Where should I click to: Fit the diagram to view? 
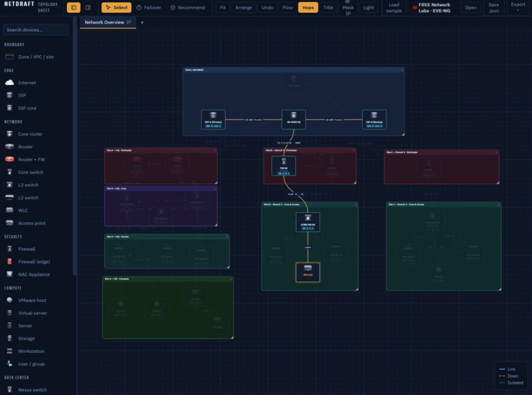pos(223,8)
